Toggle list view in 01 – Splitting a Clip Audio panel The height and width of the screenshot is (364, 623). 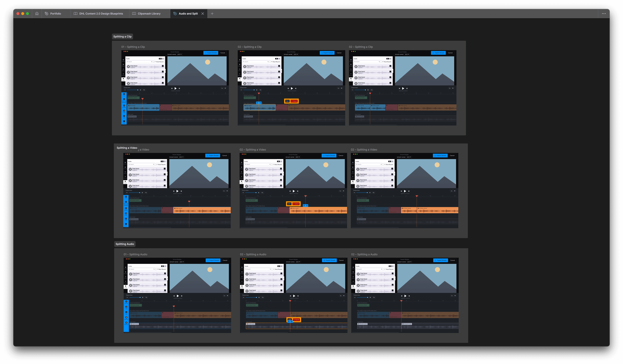163,59
